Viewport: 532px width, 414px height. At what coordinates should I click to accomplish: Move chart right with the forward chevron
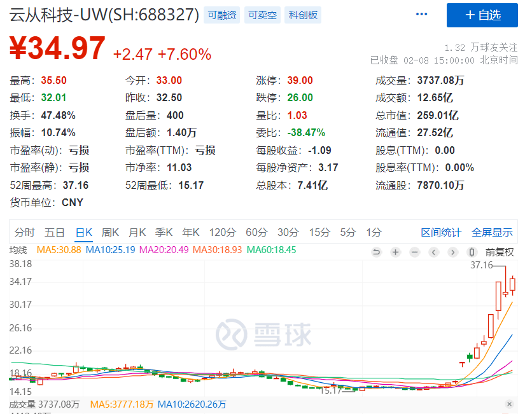click(x=452, y=252)
